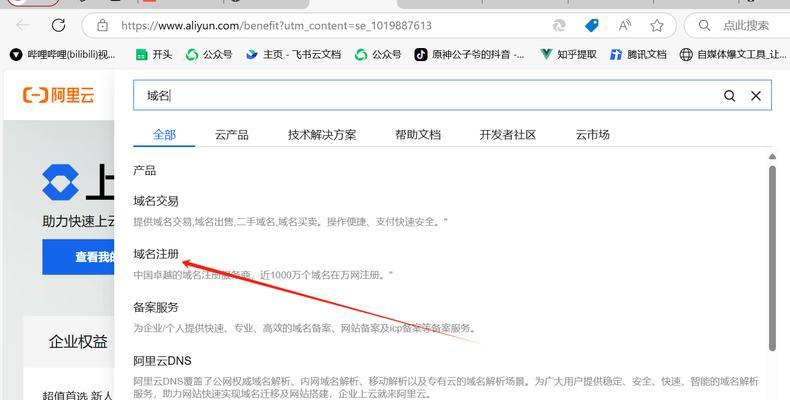
Task: Add this page to favorites with the star
Action: 656,25
